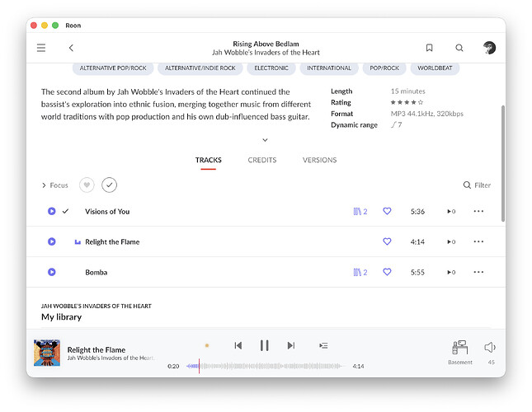The image size is (532, 412).
Task: Open the play queue icon
Action: pos(323,345)
